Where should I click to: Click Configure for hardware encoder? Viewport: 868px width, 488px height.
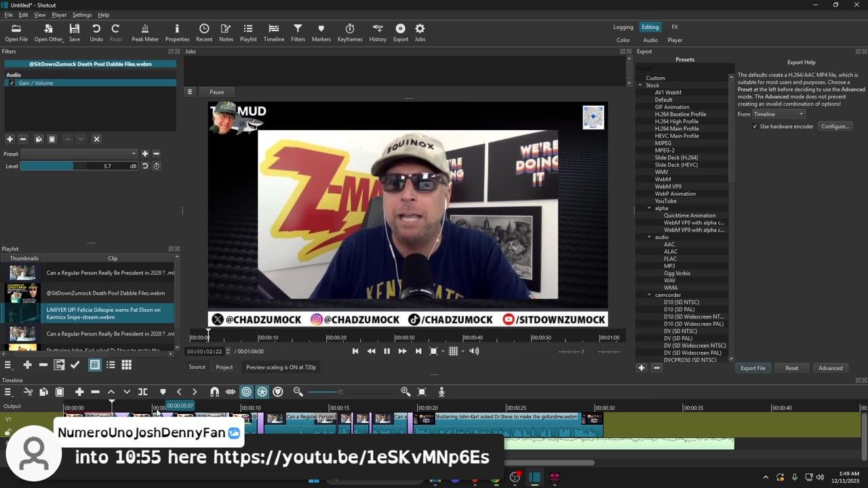(835, 126)
